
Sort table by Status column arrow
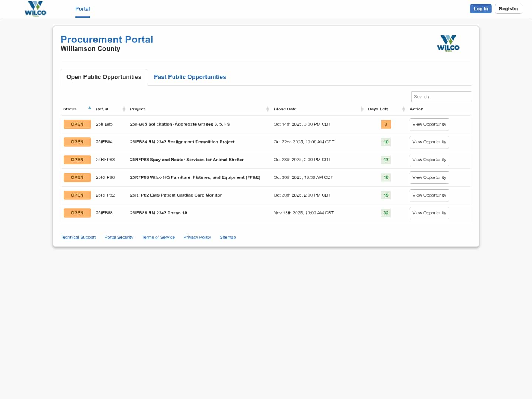click(89, 108)
